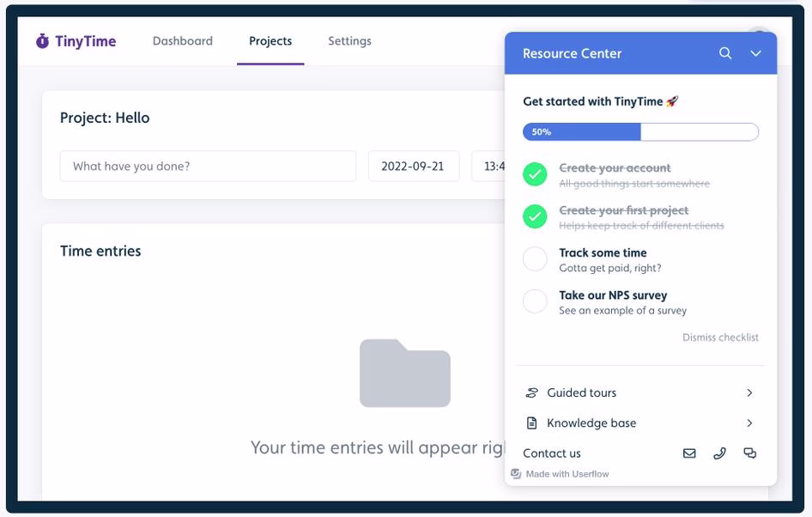Screen dimensions: 812x517
Task: Click the Knowledge base document icon
Action: 532,423
